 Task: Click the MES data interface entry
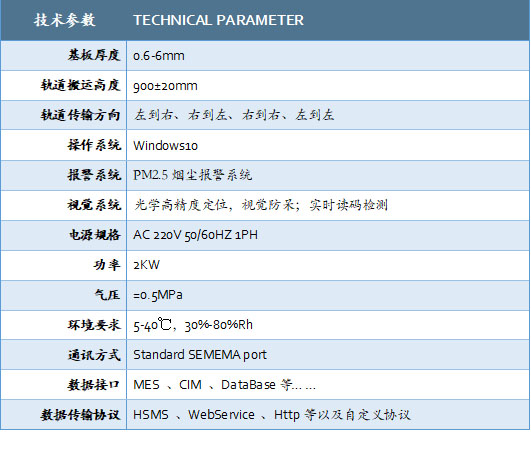(146, 385)
